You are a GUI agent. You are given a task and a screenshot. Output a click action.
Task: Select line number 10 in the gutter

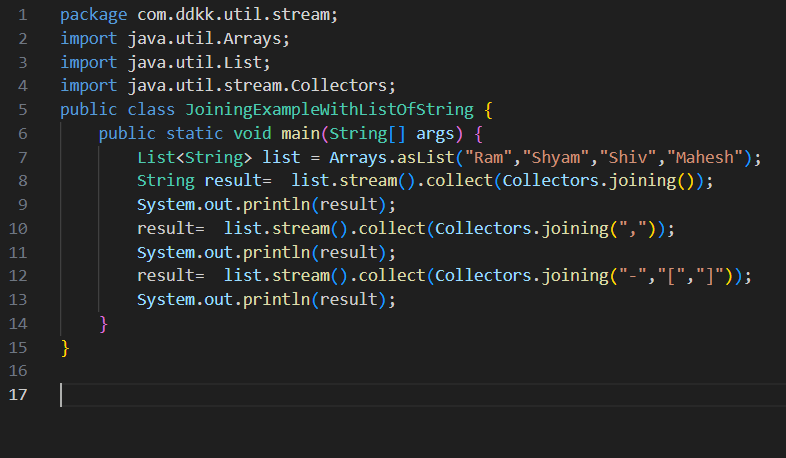pyautogui.click(x=18, y=228)
